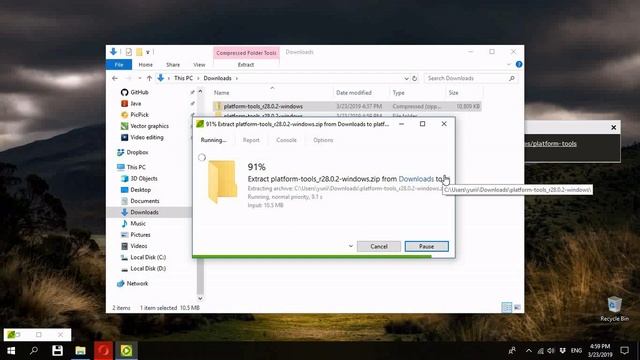Image resolution: width=640 pixels, height=360 pixels.
Task: Open 3D Objects folder in sidebar
Action: [144, 178]
